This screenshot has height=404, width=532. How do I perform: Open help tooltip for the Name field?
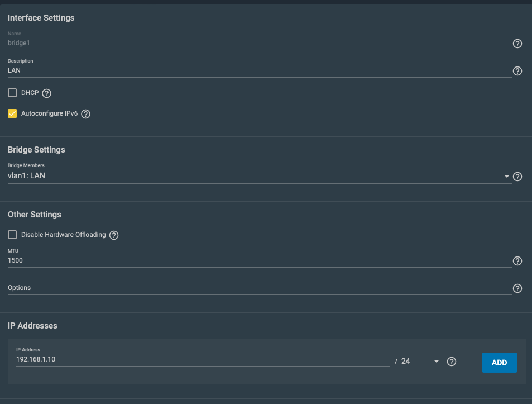click(x=517, y=44)
